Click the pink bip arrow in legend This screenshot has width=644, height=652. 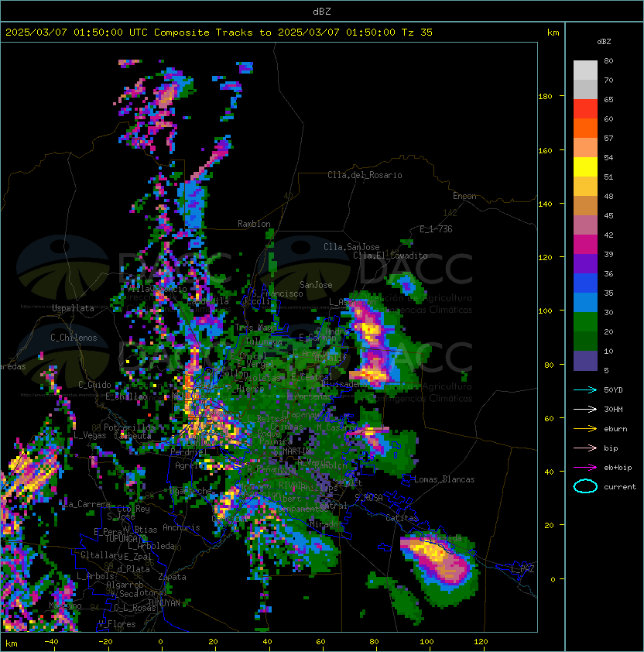click(x=585, y=448)
